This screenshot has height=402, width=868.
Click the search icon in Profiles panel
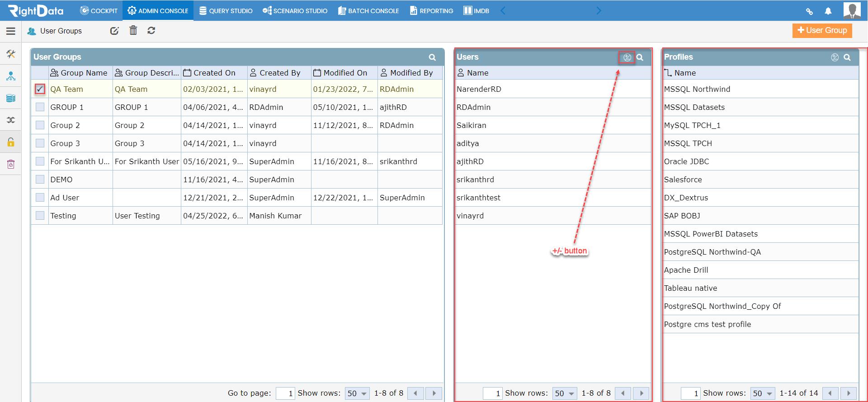(847, 57)
